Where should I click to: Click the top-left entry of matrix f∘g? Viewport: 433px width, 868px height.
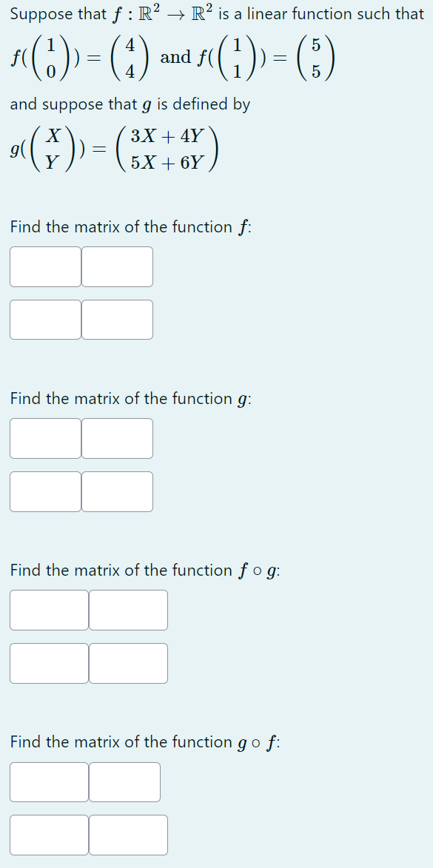[47, 610]
